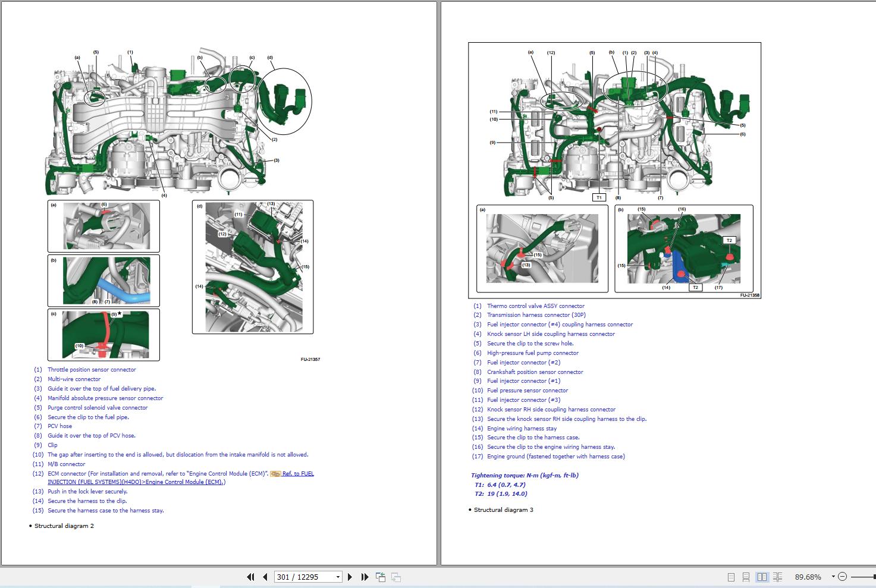Adjust the zoom slider handle
Screen dimensions: 876x588
[873, 576]
